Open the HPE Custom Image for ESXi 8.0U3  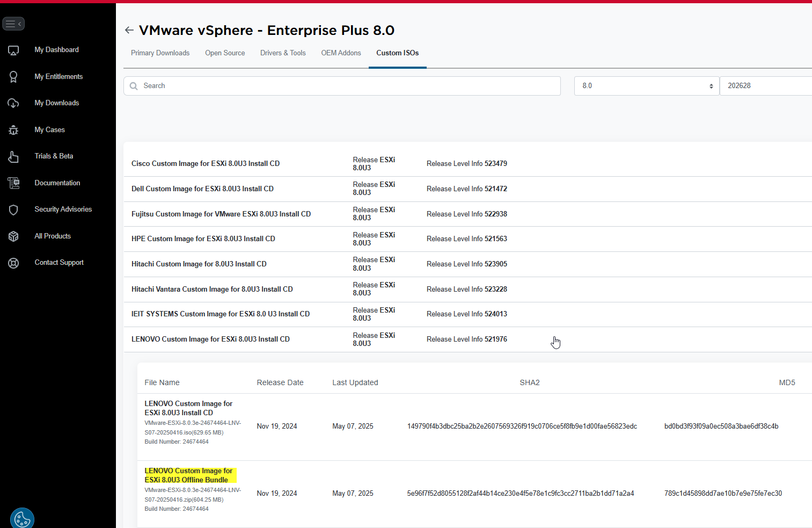[203, 238]
